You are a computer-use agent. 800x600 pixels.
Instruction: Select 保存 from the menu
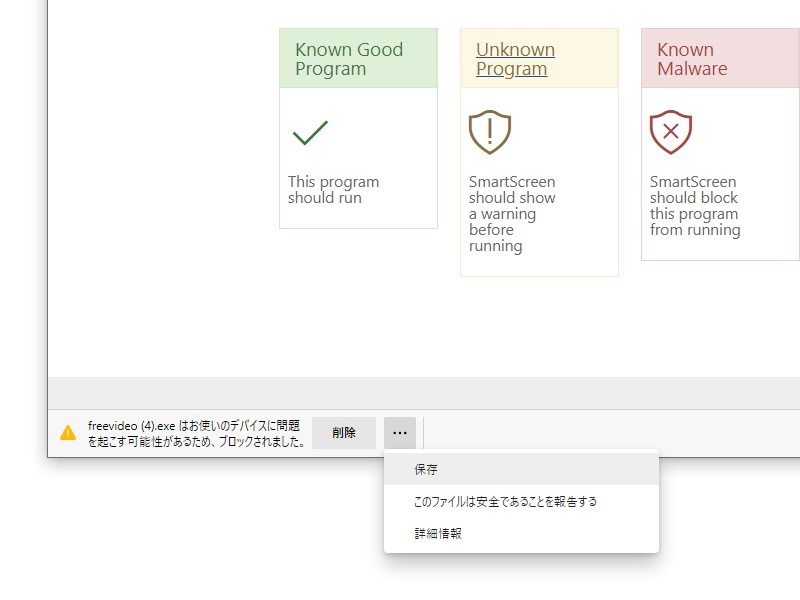pyautogui.click(x=426, y=469)
